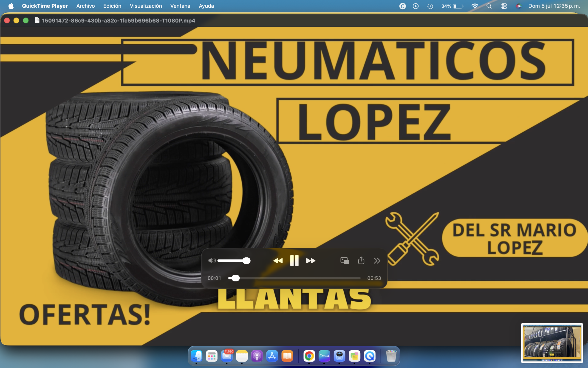This screenshot has width=588, height=368.
Task: Open Finder from the Dock
Action: (196, 356)
